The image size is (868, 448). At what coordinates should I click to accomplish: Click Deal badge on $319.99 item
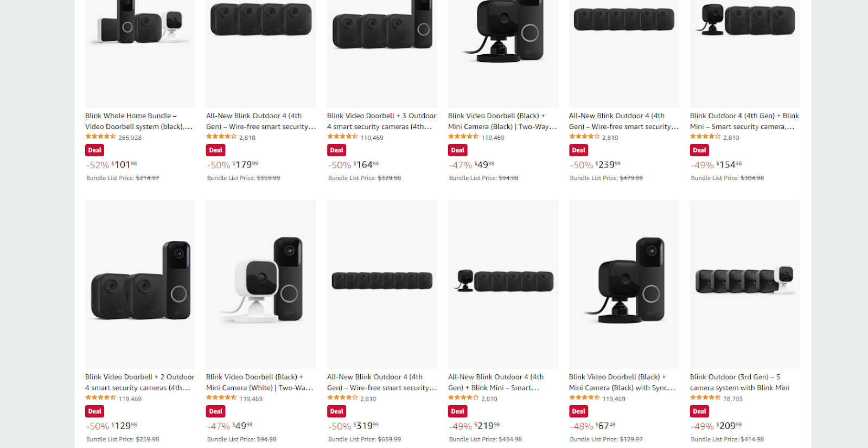tap(337, 412)
